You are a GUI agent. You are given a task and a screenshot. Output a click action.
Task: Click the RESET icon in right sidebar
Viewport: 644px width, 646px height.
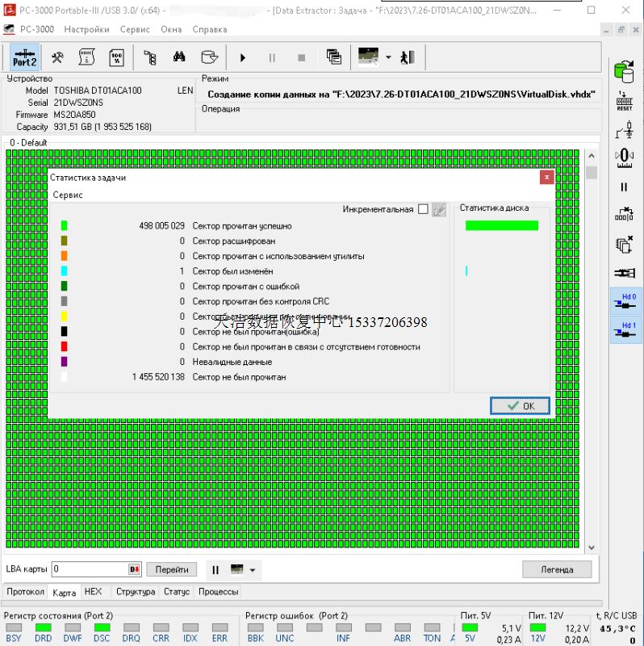(624, 100)
